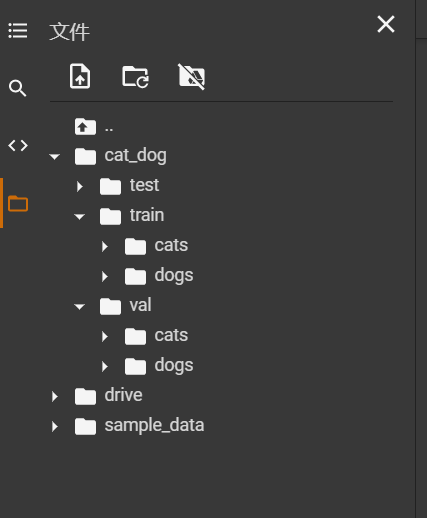
Task: Select the "sample_data" folder name
Action: click(x=154, y=426)
